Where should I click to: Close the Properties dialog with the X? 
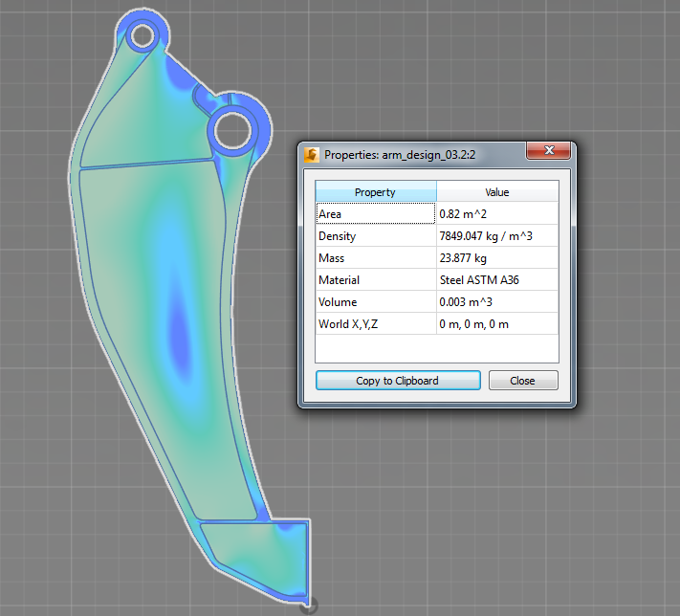coord(549,150)
